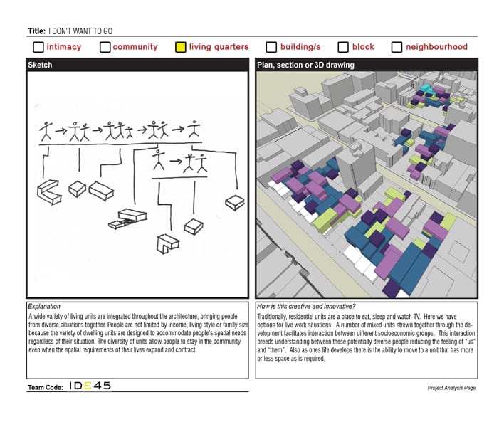Click the three-person stick figure group

pyautogui.click(x=120, y=130)
